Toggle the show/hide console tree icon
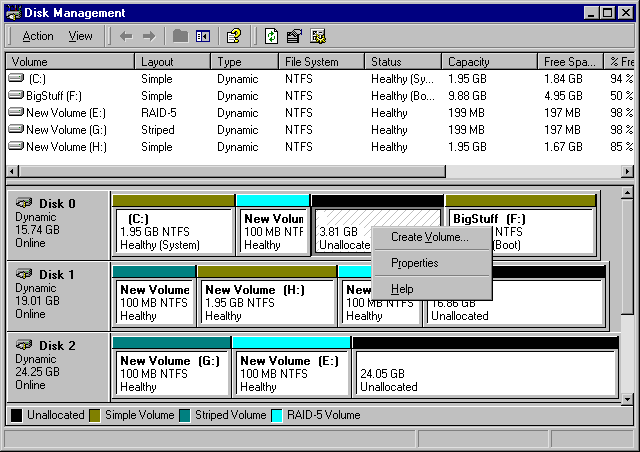Viewport: 640px width, 452px height. 203,36
